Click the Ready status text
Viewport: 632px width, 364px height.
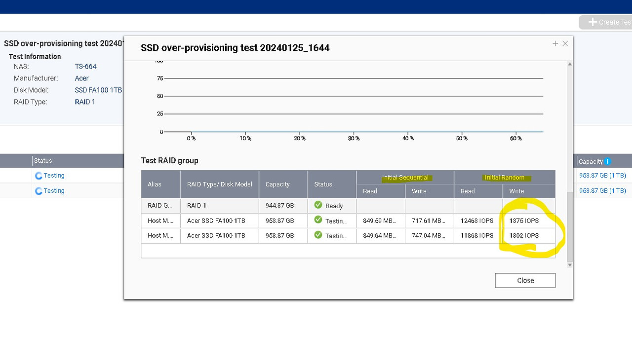pos(334,206)
